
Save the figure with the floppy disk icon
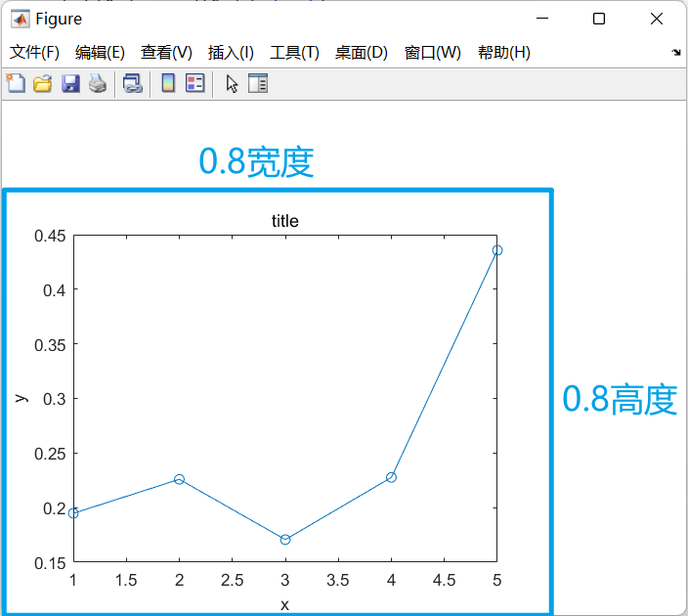tap(70, 83)
